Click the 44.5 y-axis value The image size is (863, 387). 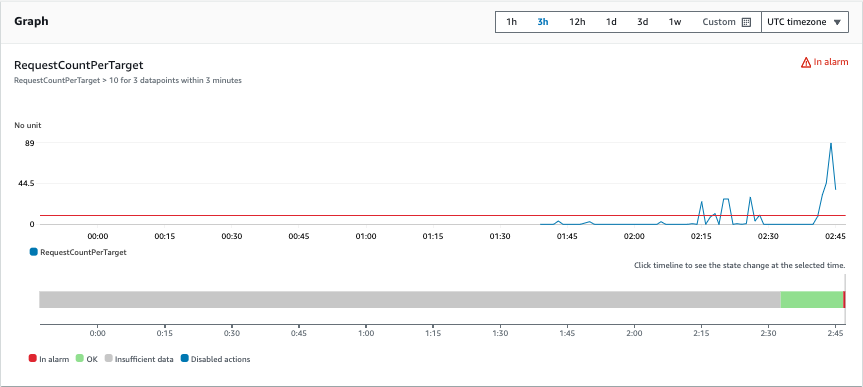pyautogui.click(x=25, y=183)
